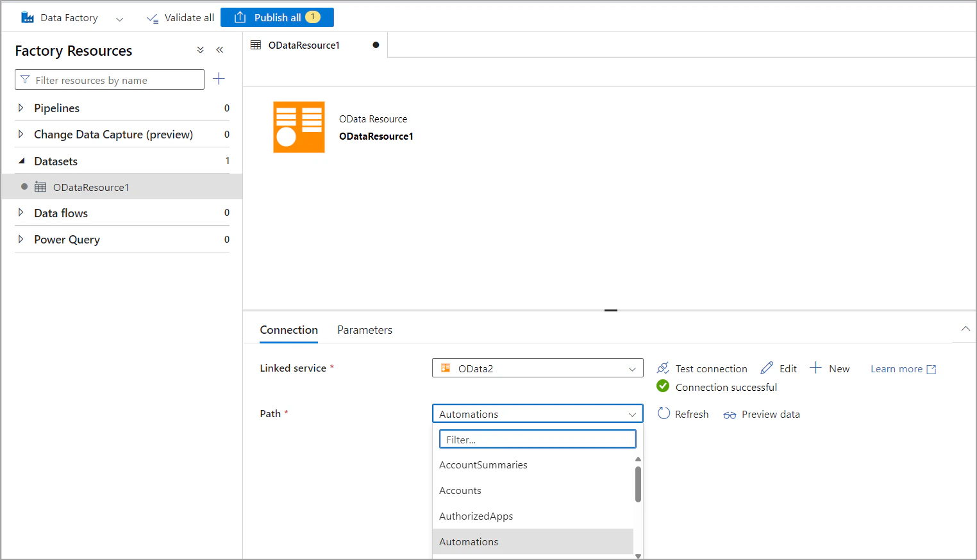The height and width of the screenshot is (560, 977).
Task: Refresh the path list
Action: (683, 414)
